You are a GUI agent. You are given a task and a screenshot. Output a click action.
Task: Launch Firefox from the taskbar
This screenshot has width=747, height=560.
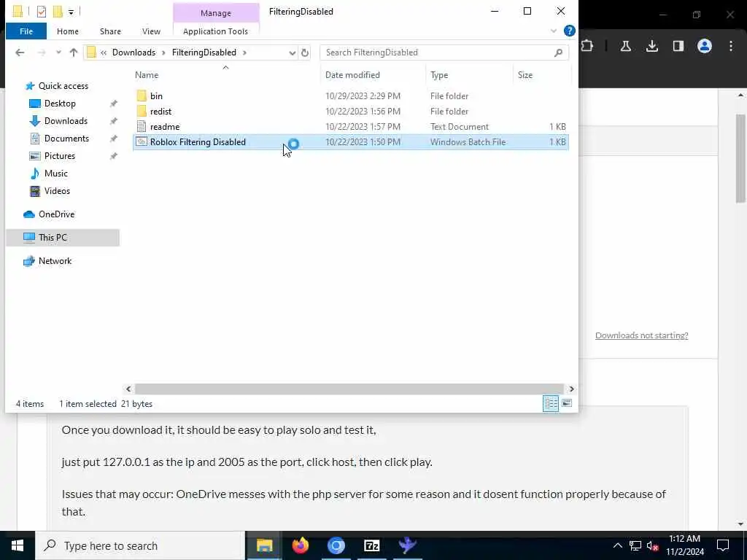[300, 545]
